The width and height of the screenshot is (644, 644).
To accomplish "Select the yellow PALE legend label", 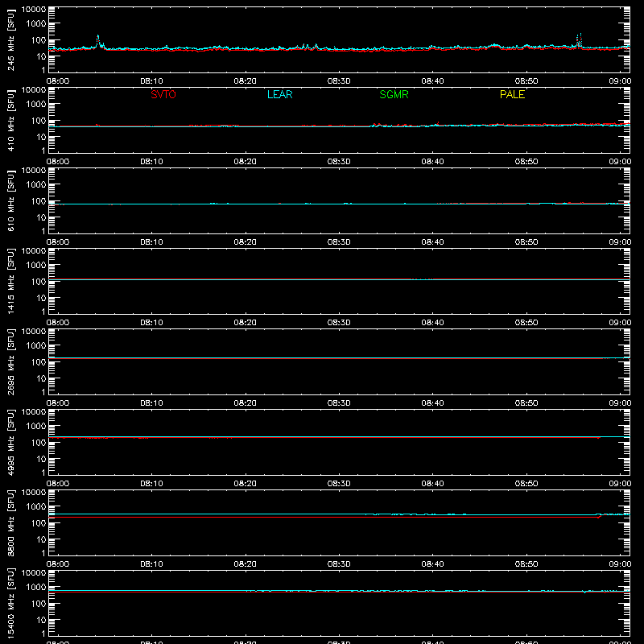I will (x=512, y=94).
